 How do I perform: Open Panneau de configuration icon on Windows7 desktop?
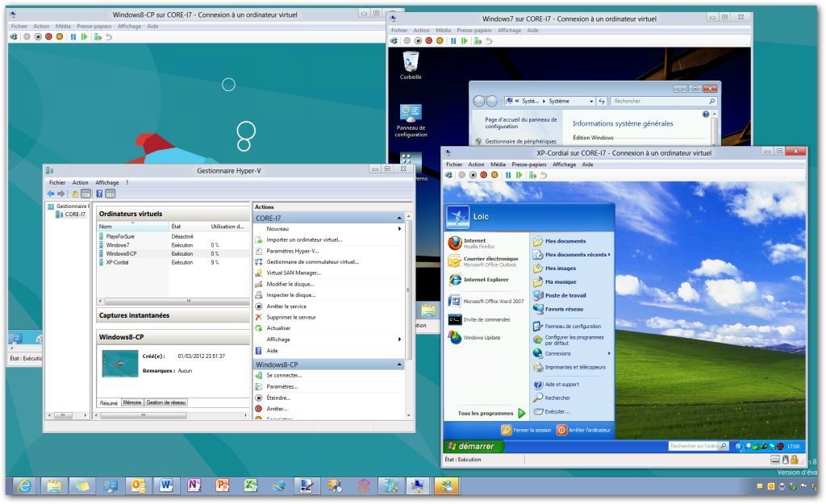(411, 121)
